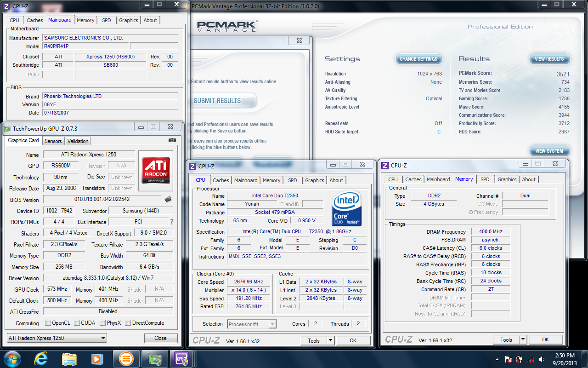Click CHANGE SETTINGS button in PCMark

pyautogui.click(x=418, y=59)
